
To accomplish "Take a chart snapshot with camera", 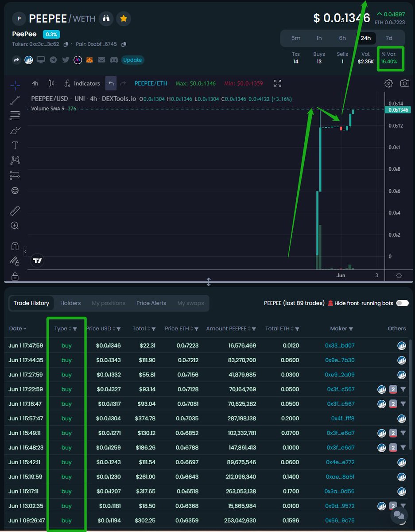I will coord(404,83).
